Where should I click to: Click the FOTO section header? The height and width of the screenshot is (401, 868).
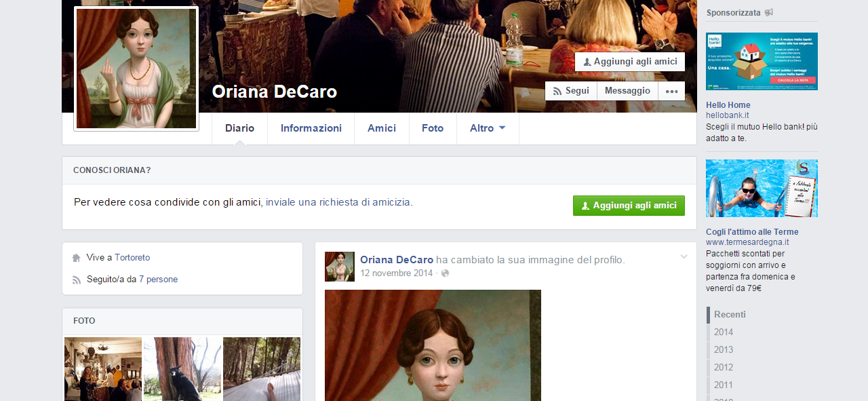tap(84, 321)
